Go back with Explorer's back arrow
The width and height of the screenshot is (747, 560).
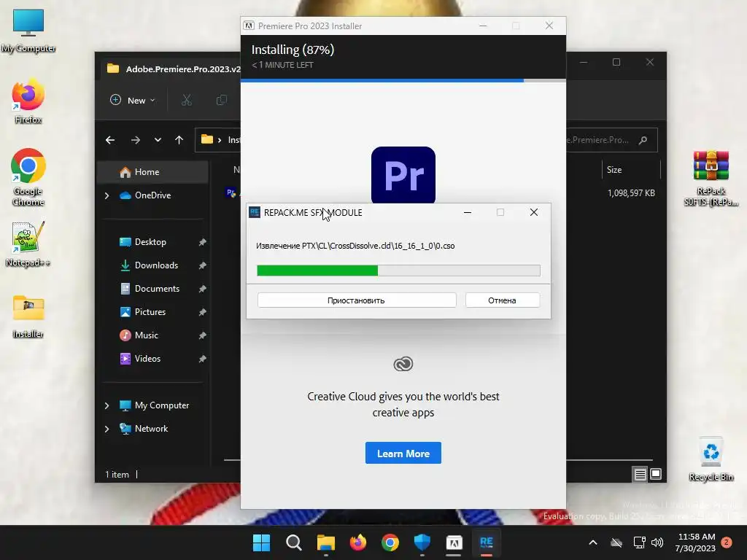[110, 140]
